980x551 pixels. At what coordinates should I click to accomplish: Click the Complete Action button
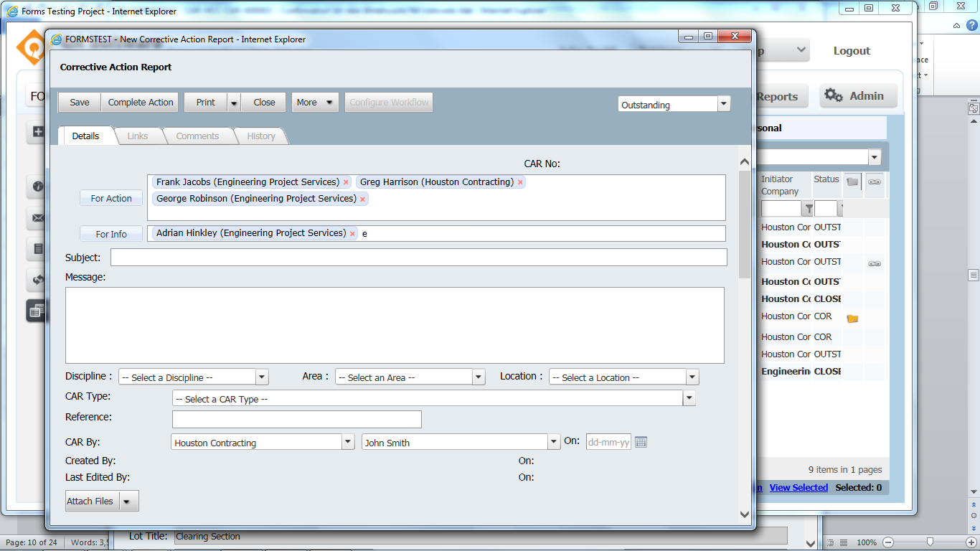tap(139, 102)
